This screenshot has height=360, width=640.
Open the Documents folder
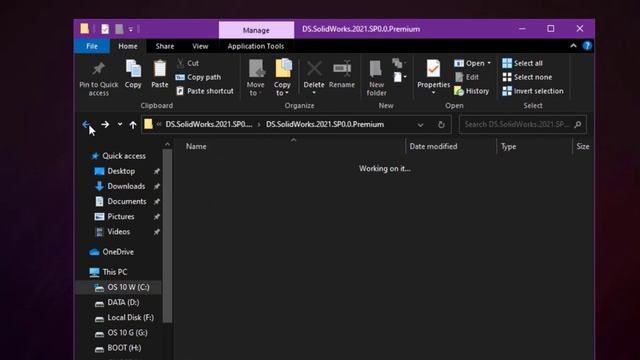click(x=127, y=201)
